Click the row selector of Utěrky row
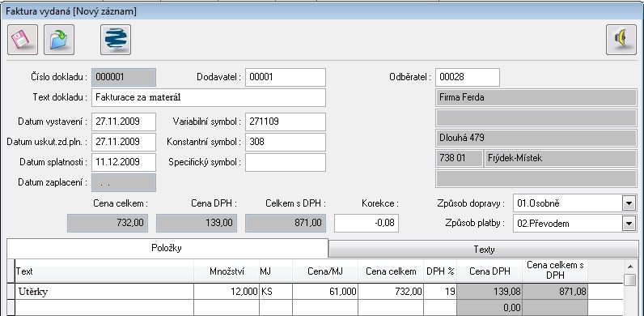The width and height of the screenshot is (644, 316). 11,292
